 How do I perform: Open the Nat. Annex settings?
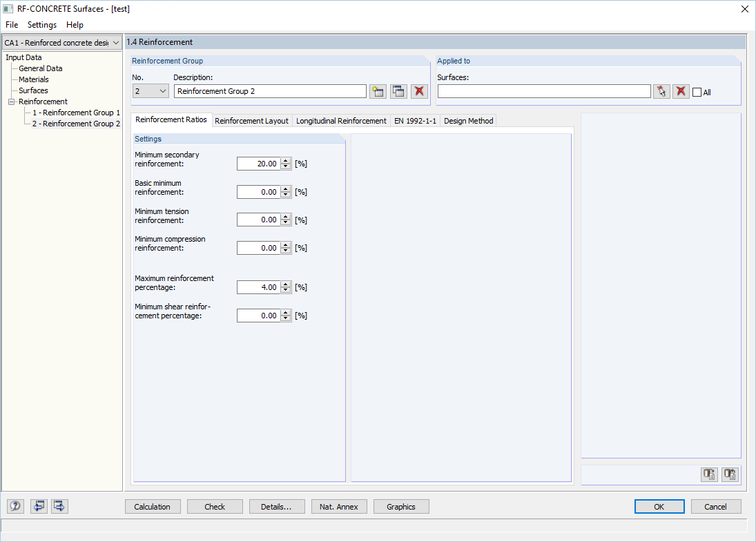[339, 507]
